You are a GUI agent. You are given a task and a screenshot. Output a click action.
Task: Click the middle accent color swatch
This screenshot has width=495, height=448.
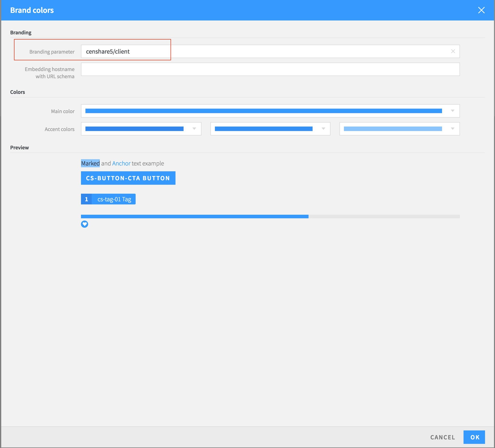click(263, 129)
